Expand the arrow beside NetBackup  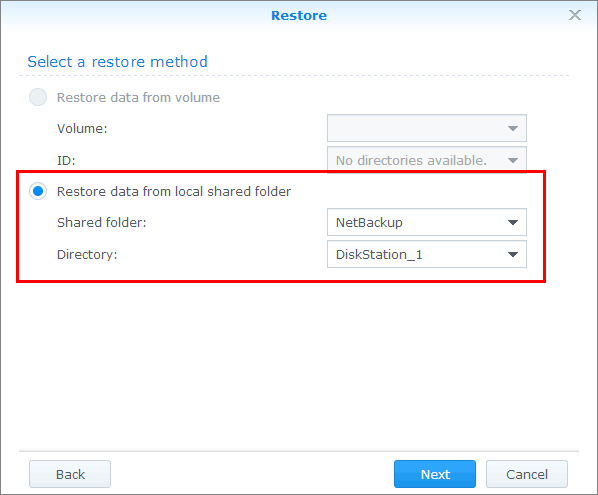click(x=513, y=223)
